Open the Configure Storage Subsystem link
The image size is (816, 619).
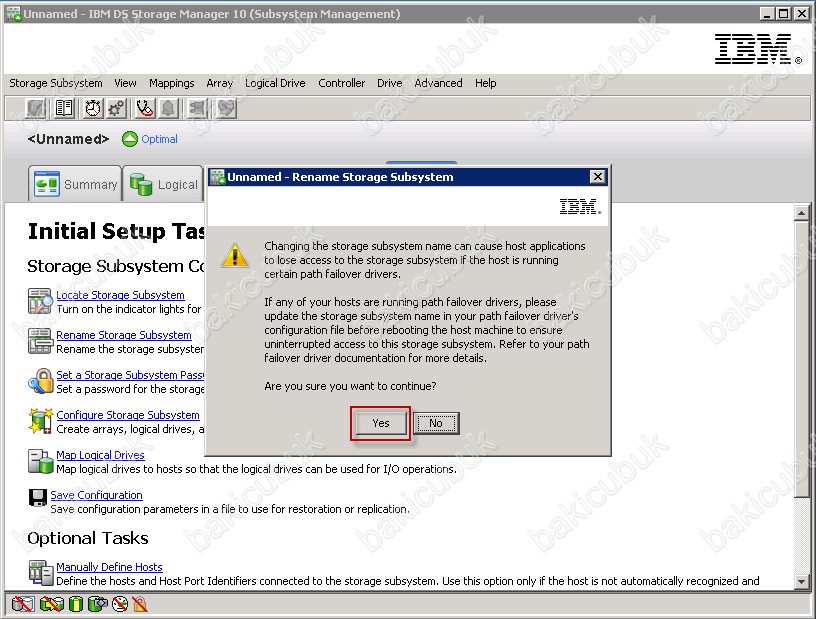[x=128, y=415]
